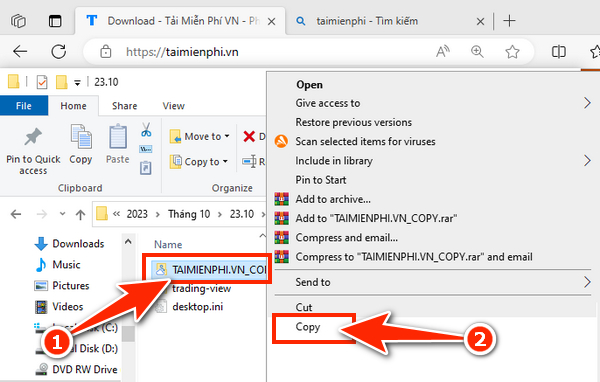600x382 pixels.
Task: Start Read aloud from the address bar
Action: (443, 51)
